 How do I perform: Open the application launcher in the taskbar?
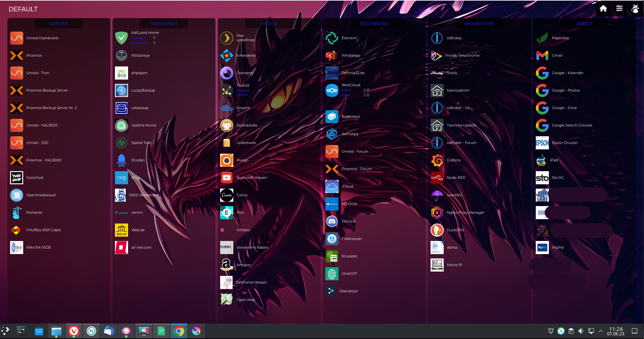pos(5,331)
